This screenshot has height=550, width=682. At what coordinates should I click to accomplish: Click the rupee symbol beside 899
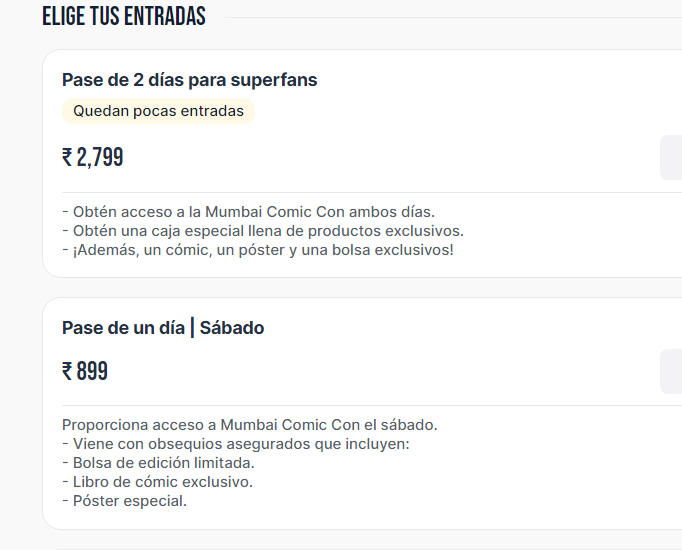pyautogui.click(x=67, y=372)
